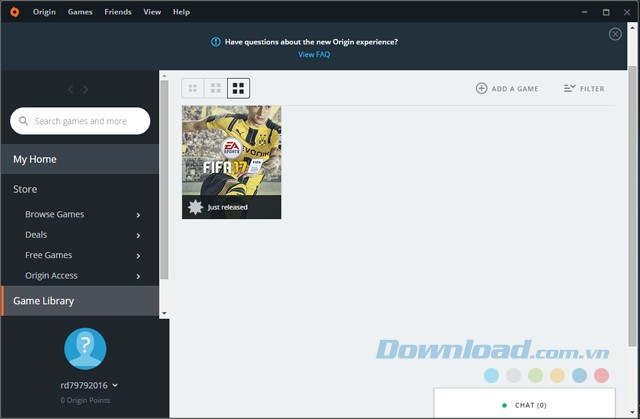The image size is (640, 419).
Task: Click the forward navigation arrow in sidebar
Action: click(86, 90)
